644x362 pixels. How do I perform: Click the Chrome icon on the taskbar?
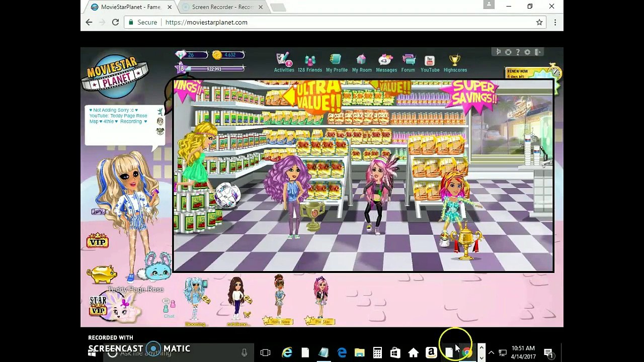click(467, 353)
